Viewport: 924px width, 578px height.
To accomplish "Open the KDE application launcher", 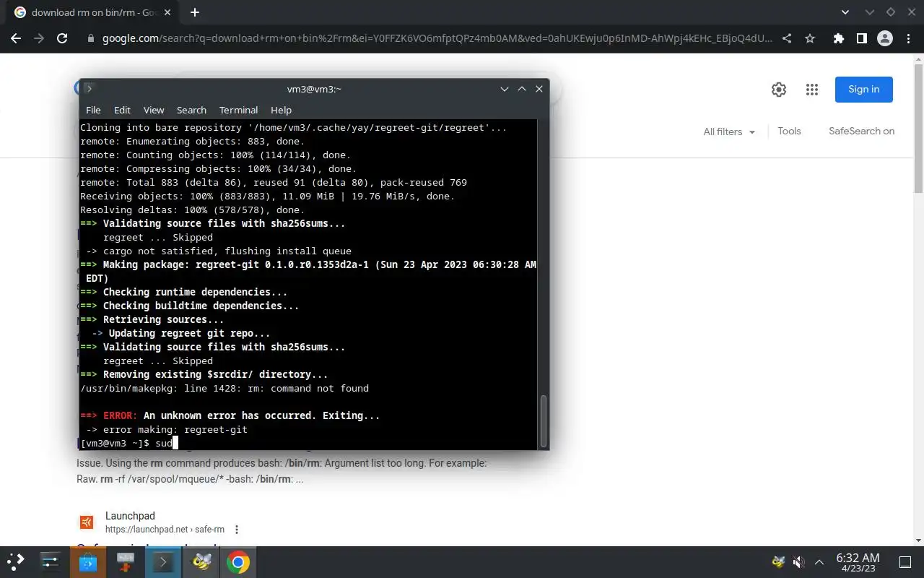I will coord(16,561).
